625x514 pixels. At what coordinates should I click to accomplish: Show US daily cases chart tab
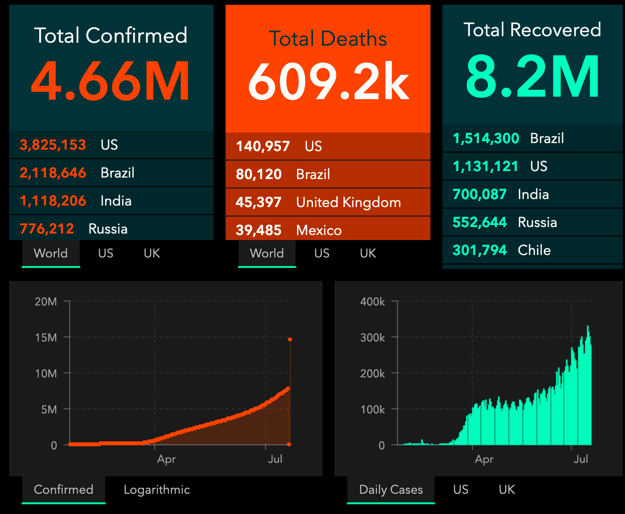point(460,490)
